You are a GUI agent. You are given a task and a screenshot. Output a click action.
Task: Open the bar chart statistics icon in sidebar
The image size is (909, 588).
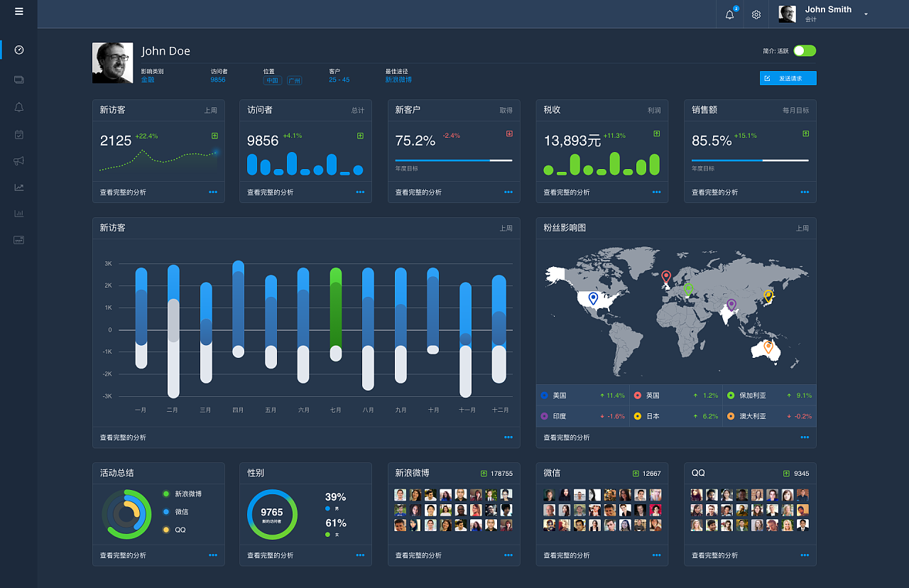tap(18, 213)
